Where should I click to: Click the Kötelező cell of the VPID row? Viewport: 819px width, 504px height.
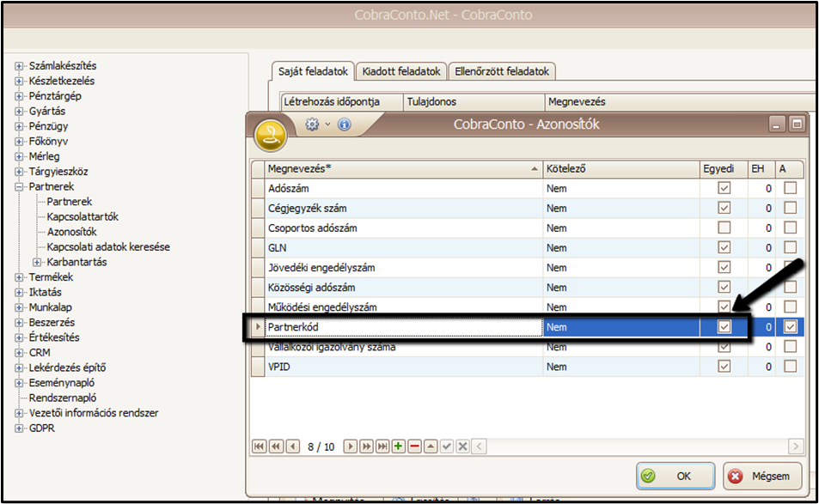(x=621, y=367)
